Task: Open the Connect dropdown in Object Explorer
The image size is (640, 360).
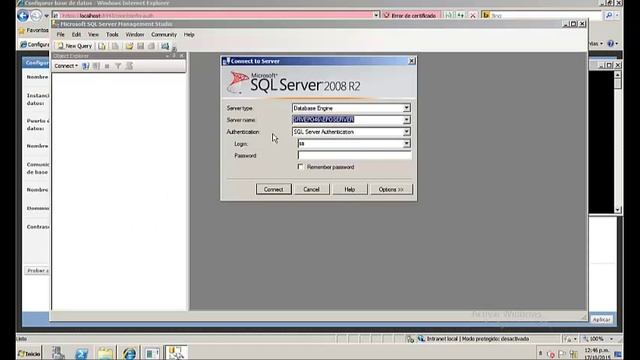Action: coord(66,66)
